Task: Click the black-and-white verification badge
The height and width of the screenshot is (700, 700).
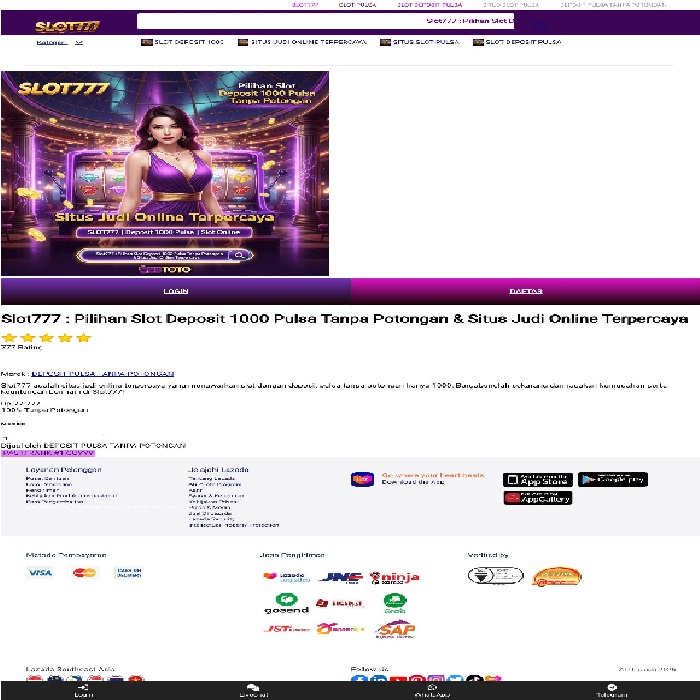Action: point(496,575)
